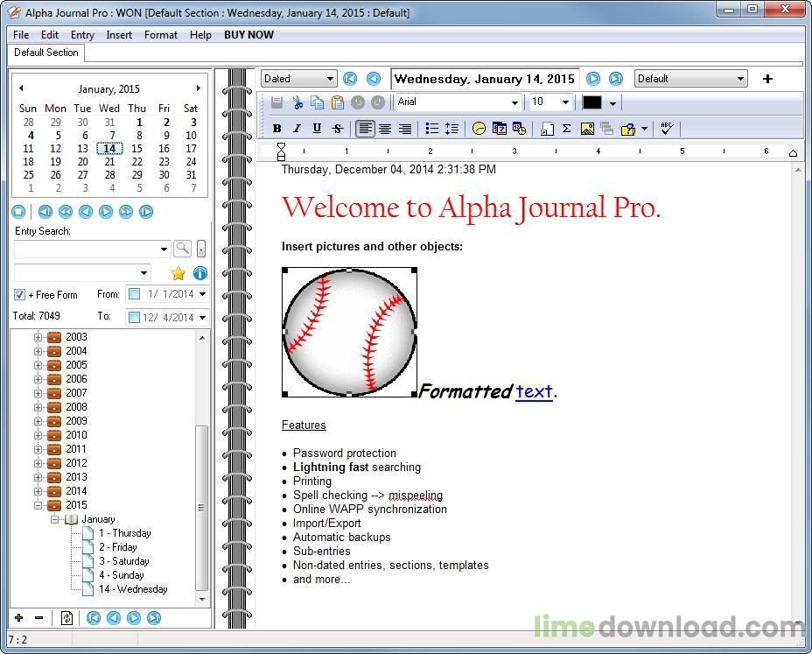
Task: Open the Format menu
Action: pos(160,35)
